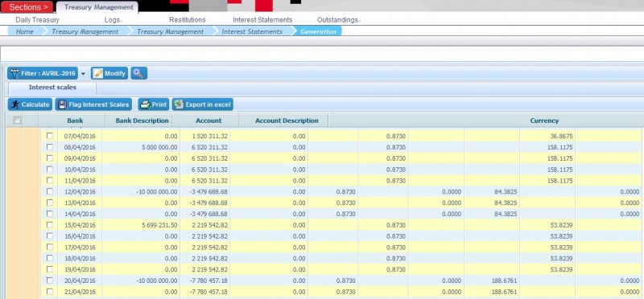Click the Currency column header
The width and height of the screenshot is (644, 299).
point(544,121)
